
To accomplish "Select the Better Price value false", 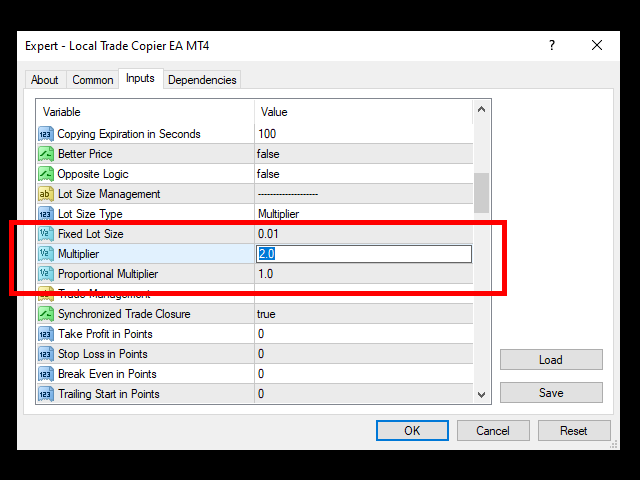I will [x=268, y=154].
